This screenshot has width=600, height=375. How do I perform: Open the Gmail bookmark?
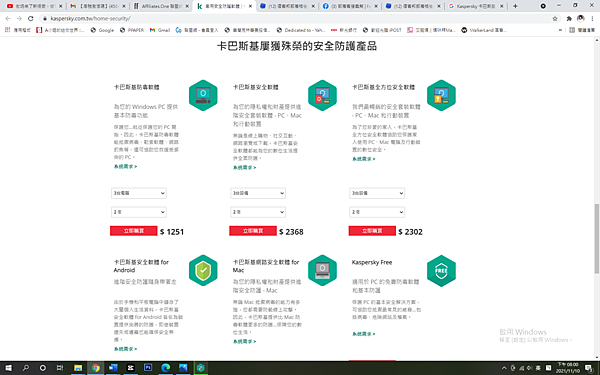pos(160,30)
